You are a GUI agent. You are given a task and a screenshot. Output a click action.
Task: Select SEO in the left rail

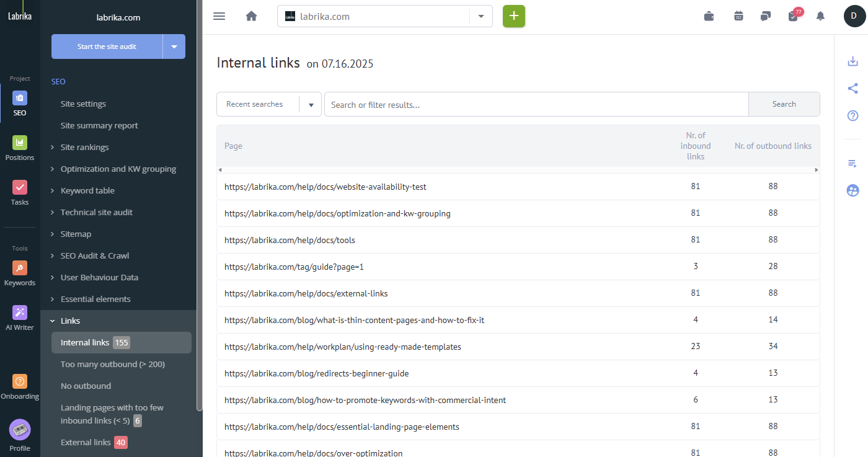(x=20, y=104)
